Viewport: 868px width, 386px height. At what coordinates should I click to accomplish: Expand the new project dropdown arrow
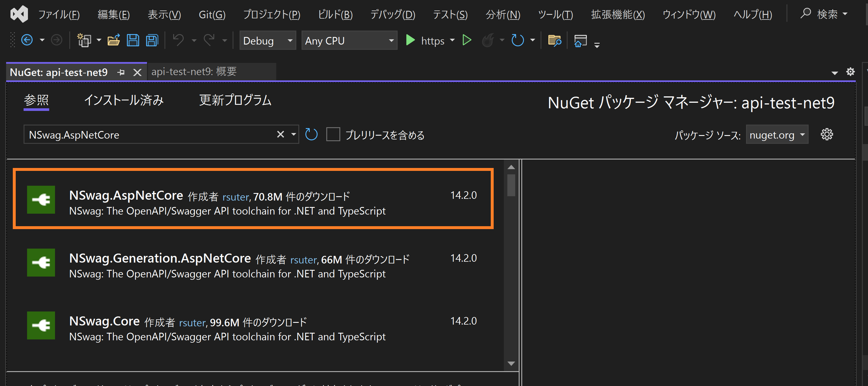(x=99, y=40)
